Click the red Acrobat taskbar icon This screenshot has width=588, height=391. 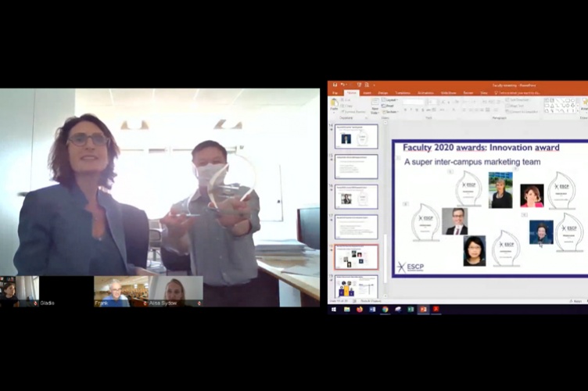tap(436, 309)
